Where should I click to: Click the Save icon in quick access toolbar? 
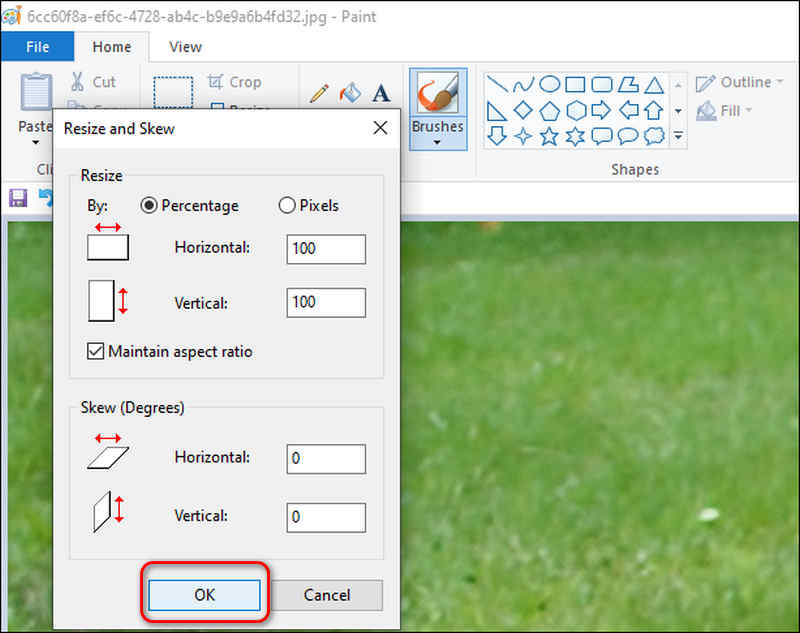pyautogui.click(x=18, y=198)
